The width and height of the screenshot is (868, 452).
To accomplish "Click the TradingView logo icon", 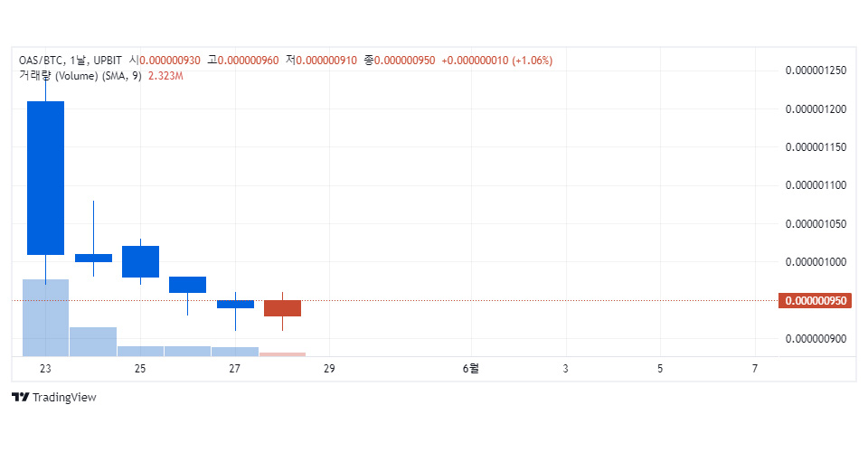I will click(20, 398).
